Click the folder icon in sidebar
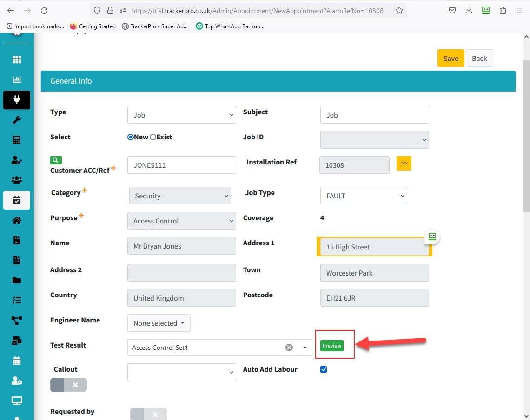Image resolution: width=530 pixels, height=420 pixels. pyautogui.click(x=17, y=280)
